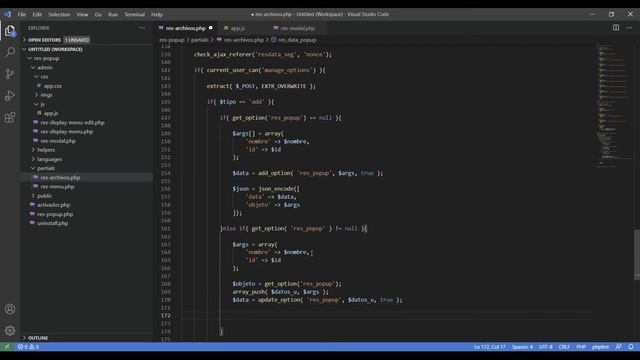
Task: Open uninstall.php file
Action: pos(53,223)
